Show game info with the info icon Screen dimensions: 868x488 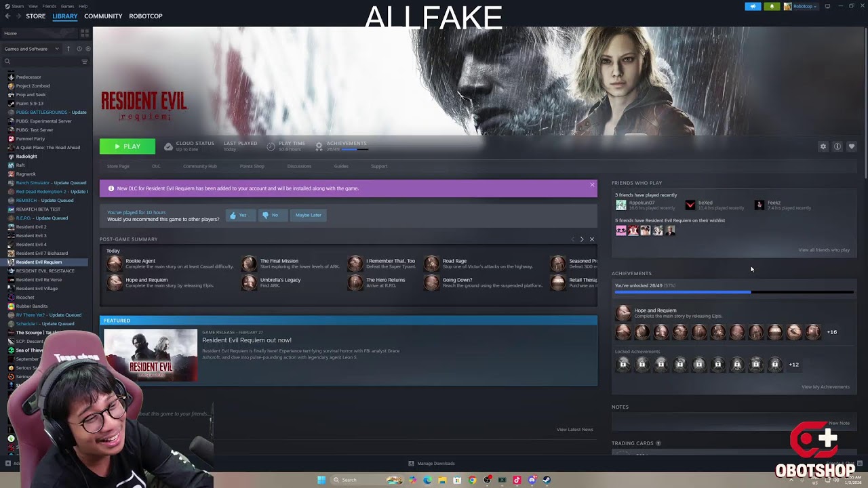(837, 146)
